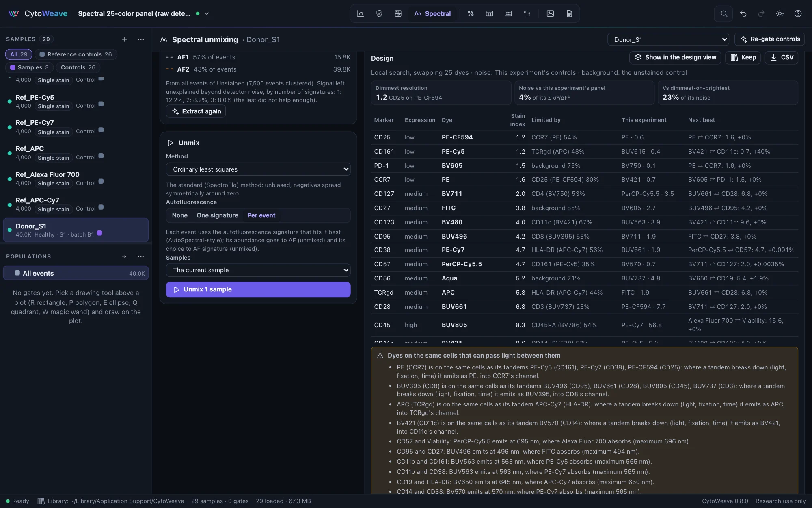Image resolution: width=812 pixels, height=508 pixels.
Task: Click the Re-gate controls button
Action: pos(770,39)
